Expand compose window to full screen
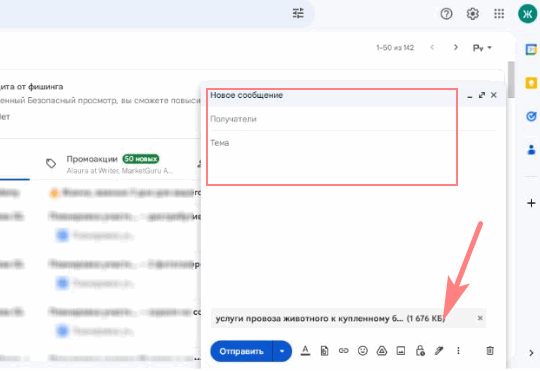Screen dimensions: 540x371 pos(482,95)
